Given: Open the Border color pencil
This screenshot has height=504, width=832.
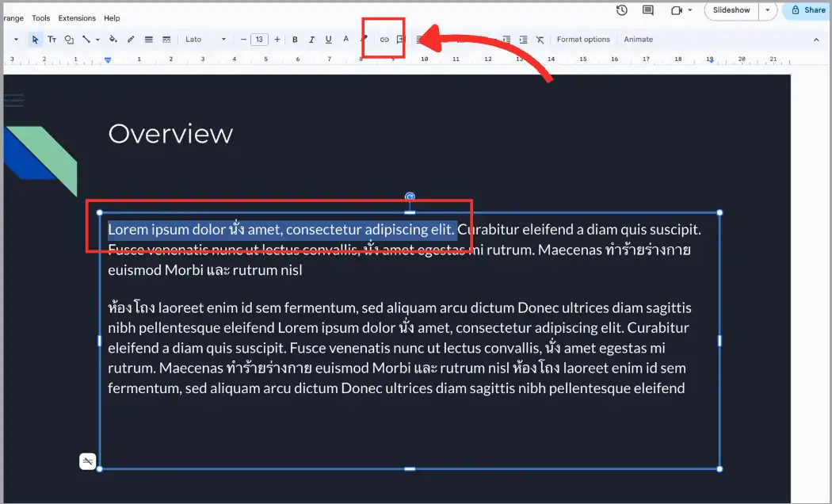Looking at the screenshot, I should point(131,39).
